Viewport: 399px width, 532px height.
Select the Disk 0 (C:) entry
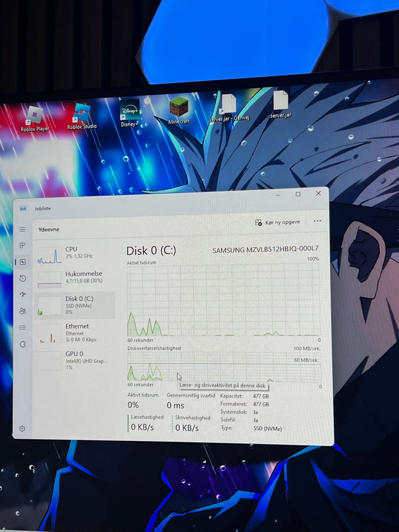(75, 305)
